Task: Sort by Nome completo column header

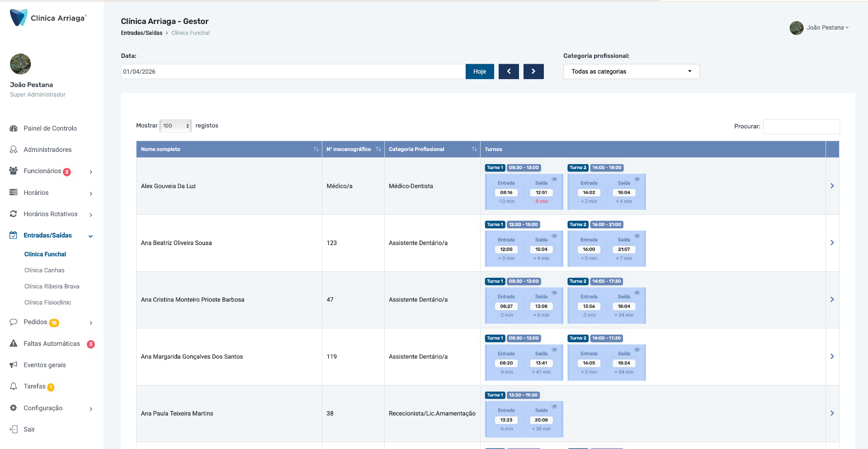Action: coord(229,149)
